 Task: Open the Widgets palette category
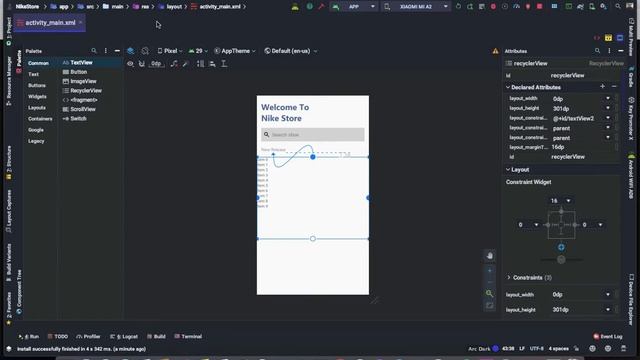click(x=37, y=97)
